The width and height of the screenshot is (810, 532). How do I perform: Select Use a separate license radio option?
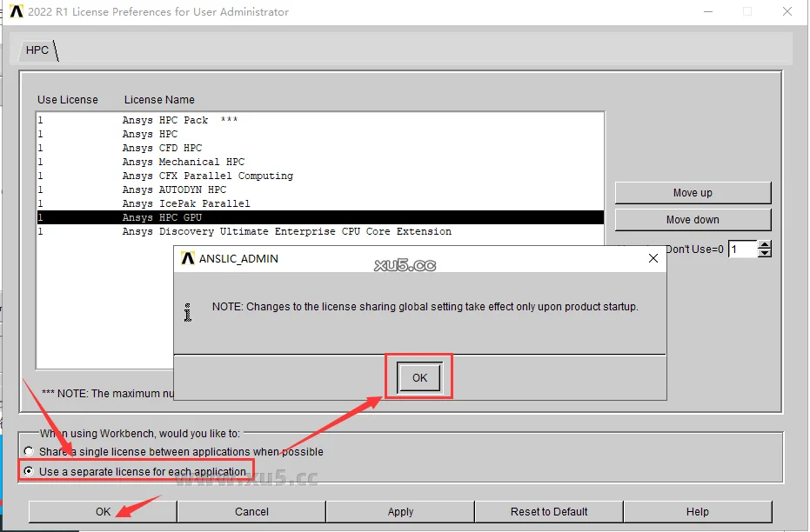click(30, 471)
